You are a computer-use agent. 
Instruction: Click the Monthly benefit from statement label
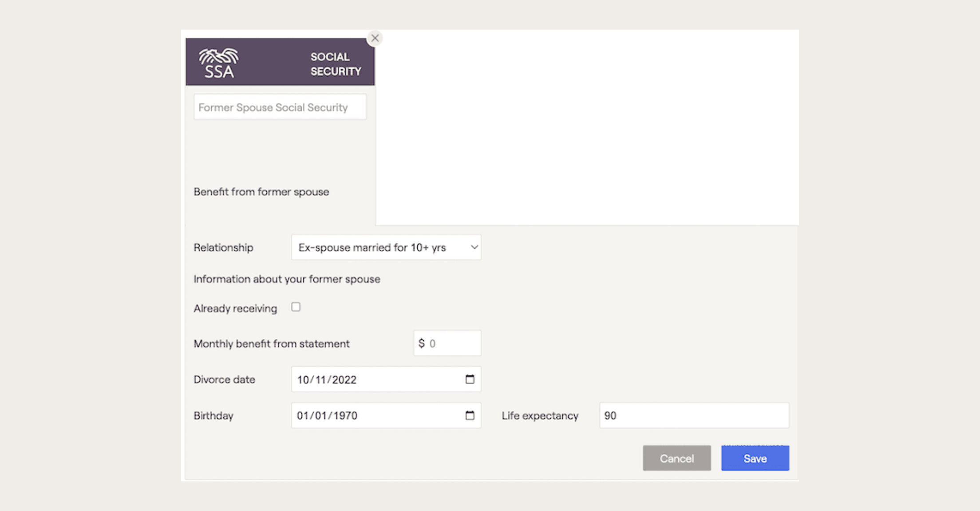[x=272, y=344]
